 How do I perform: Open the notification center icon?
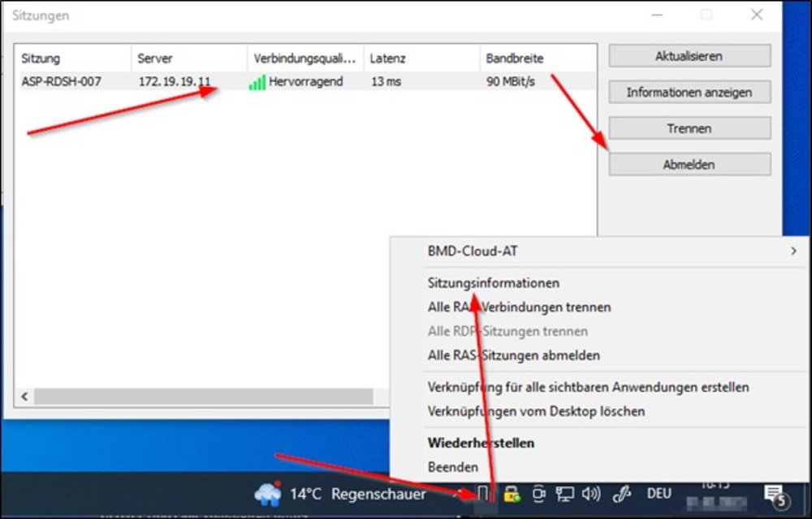click(x=774, y=495)
